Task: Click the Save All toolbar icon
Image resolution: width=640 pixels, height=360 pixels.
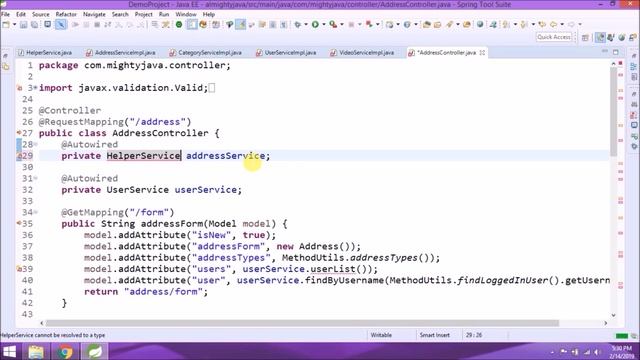Action: (x=34, y=24)
